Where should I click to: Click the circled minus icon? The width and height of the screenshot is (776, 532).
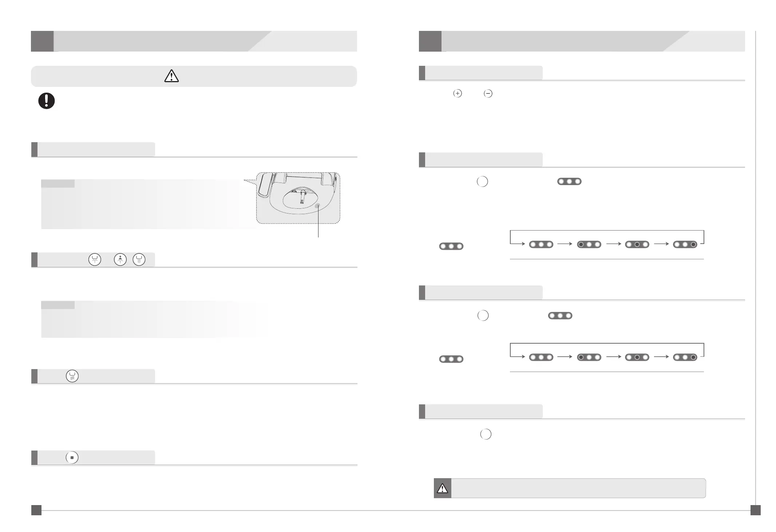pyautogui.click(x=488, y=93)
